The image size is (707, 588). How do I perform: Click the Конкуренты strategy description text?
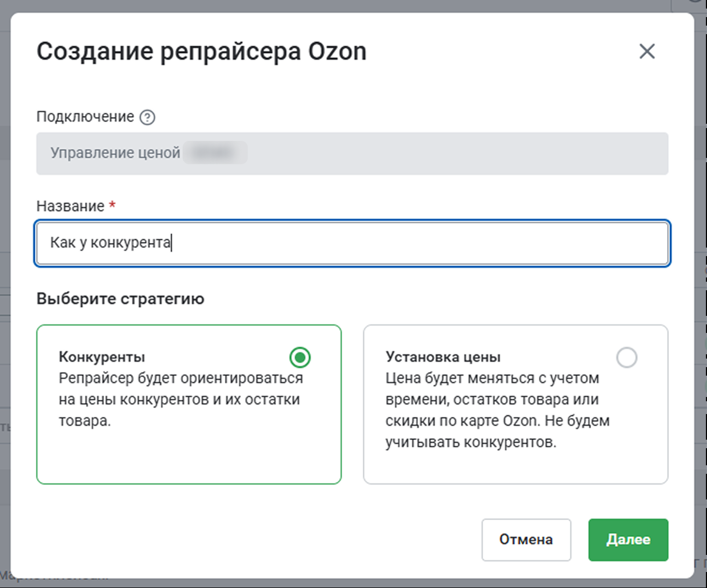click(x=181, y=399)
